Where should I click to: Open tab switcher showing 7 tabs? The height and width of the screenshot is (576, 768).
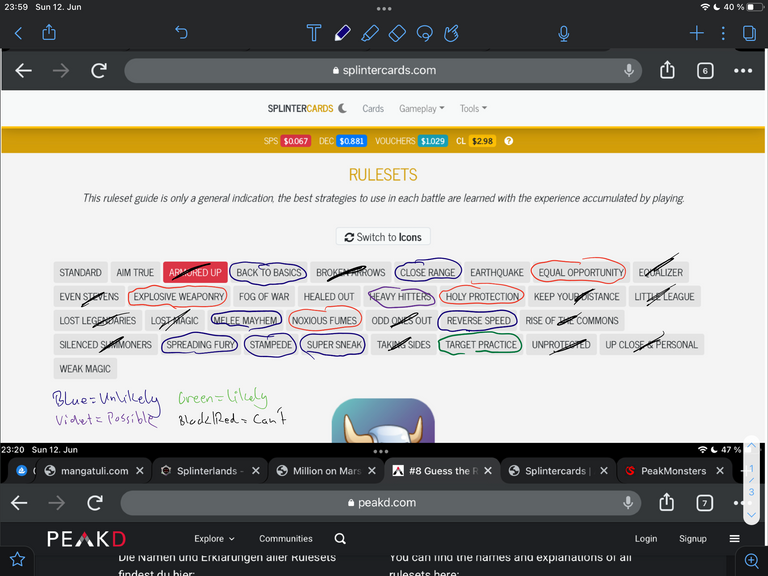tap(704, 503)
